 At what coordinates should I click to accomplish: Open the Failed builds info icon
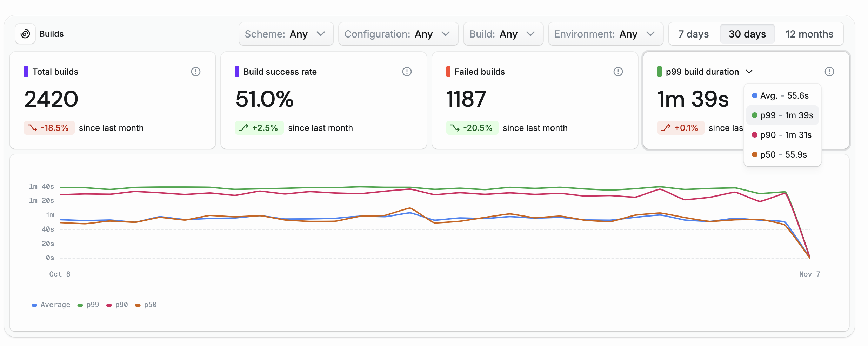(x=618, y=72)
